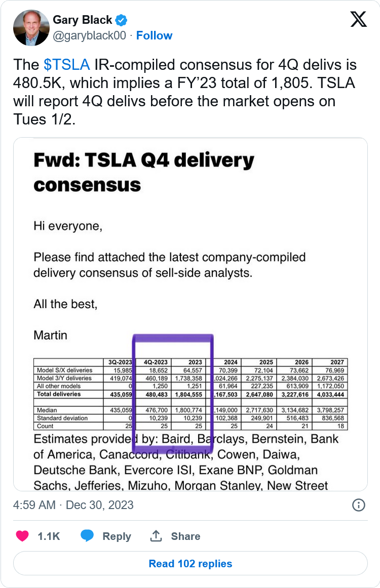Viewport: 380px width, 588px height.
Task: Open the tweet info icon
Action: click(358, 505)
